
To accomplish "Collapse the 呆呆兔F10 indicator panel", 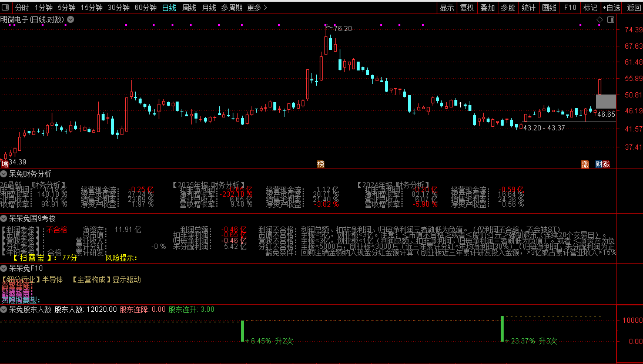I will (x=4, y=268).
